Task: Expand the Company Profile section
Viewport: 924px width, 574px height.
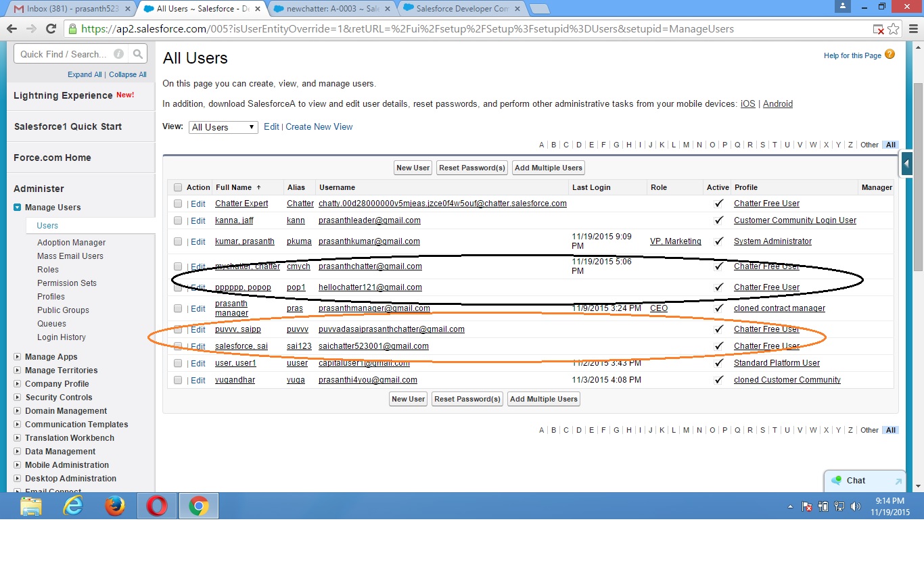Action: coord(18,384)
